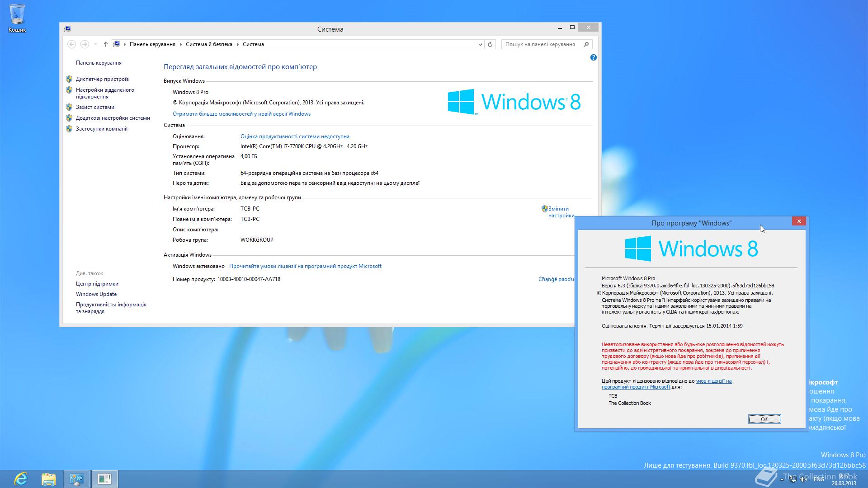The width and height of the screenshot is (868, 488).
Task: Expand the breadcrumb arrow before 'Панель керування'
Action: pyautogui.click(x=125, y=44)
